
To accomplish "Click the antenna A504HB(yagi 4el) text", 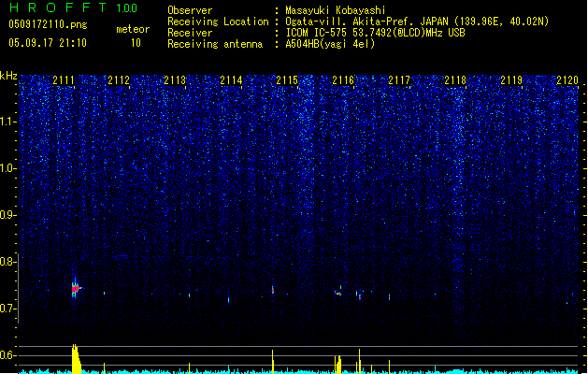I will coord(330,44).
